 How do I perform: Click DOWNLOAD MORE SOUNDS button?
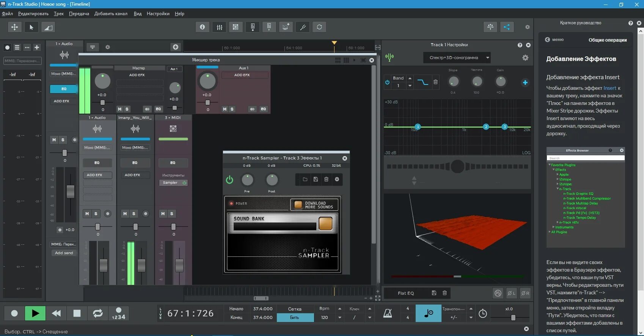pyautogui.click(x=314, y=205)
